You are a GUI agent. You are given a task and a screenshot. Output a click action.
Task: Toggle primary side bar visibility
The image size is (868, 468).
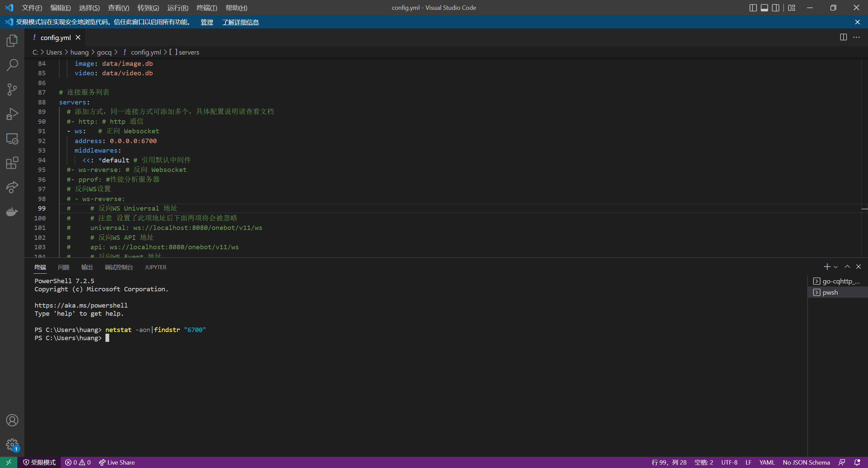[753, 8]
